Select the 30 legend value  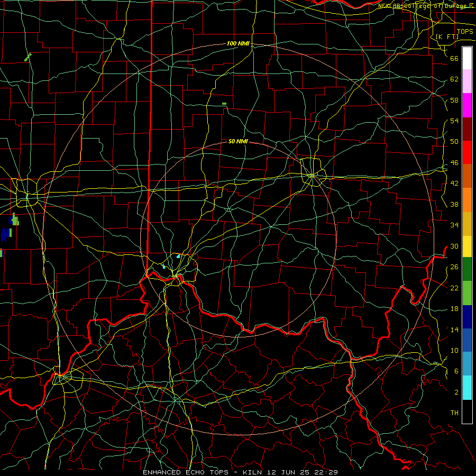point(454,246)
